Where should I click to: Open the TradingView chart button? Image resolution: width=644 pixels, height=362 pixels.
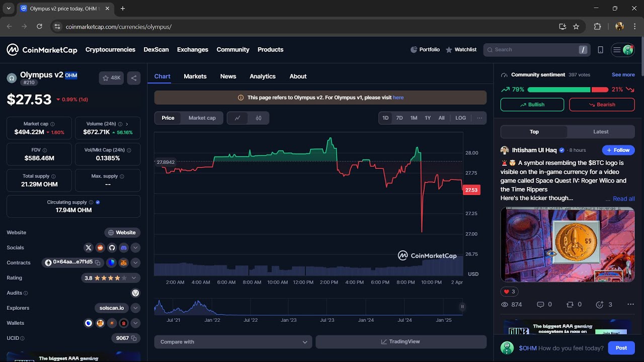401,342
